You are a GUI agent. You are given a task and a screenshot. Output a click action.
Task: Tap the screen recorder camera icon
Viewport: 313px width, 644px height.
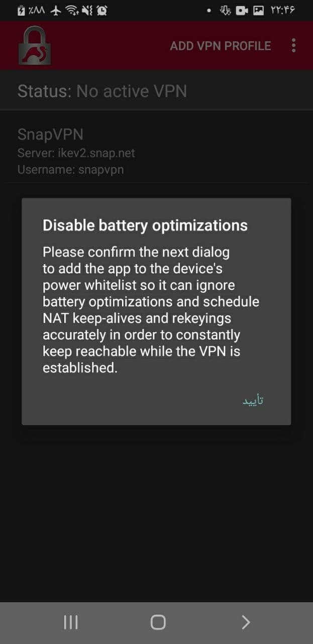[x=242, y=11]
